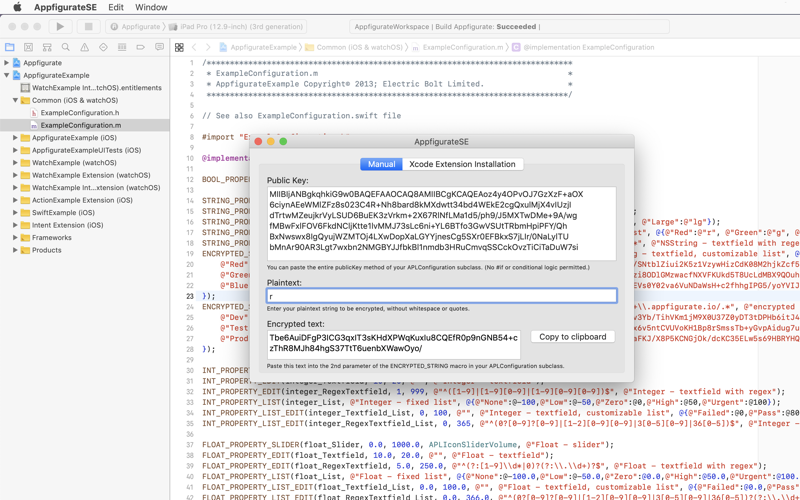Click the '// See also ExampleConfiguration.swift file' comment
Screen dimensions: 800x500
pos(302,116)
